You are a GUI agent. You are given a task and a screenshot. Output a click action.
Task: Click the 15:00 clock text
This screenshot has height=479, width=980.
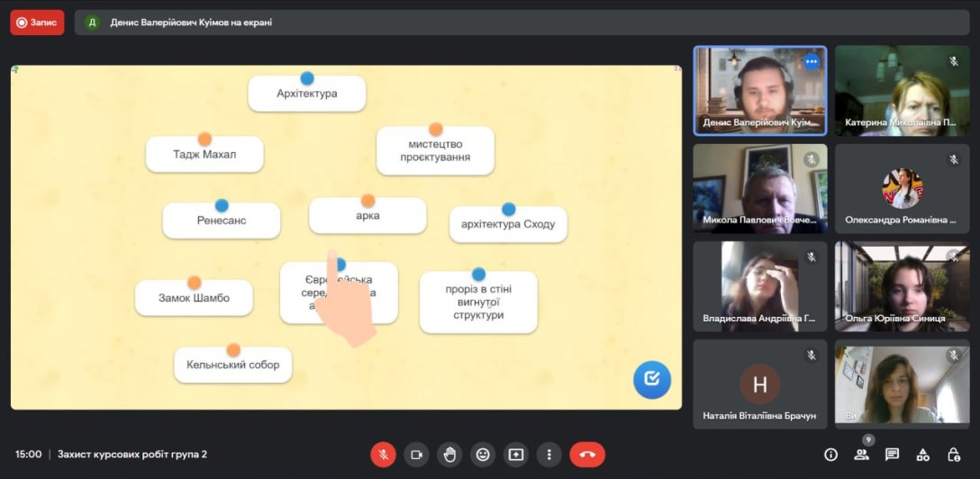pos(29,455)
